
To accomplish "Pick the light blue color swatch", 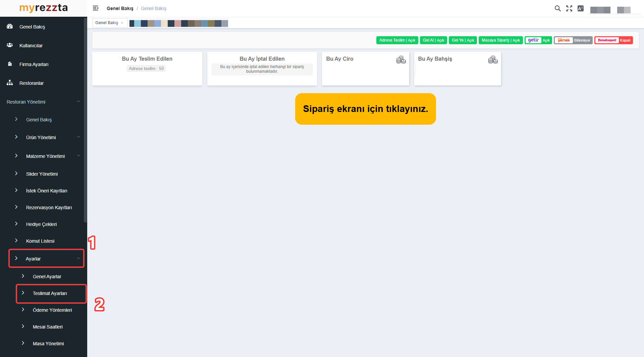I will point(138,23).
